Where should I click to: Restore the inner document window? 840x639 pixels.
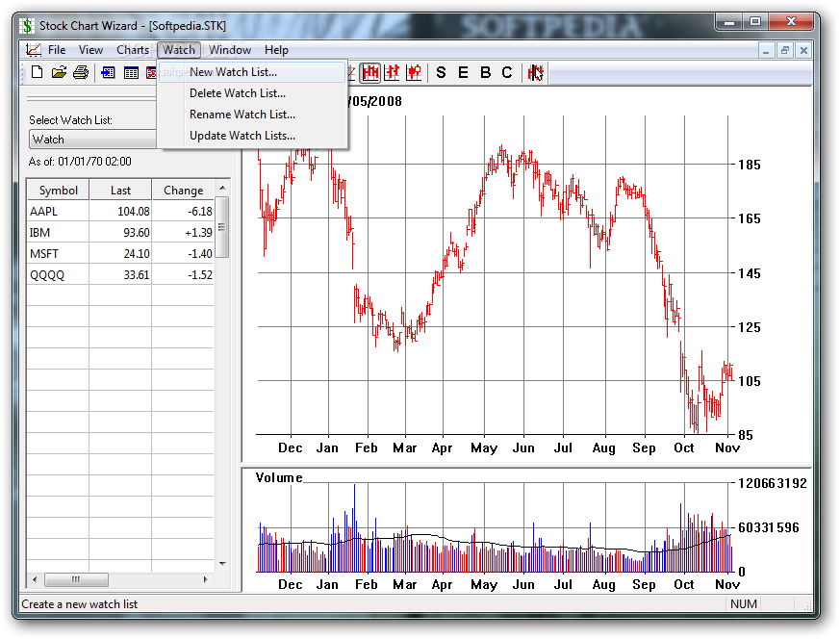click(785, 51)
